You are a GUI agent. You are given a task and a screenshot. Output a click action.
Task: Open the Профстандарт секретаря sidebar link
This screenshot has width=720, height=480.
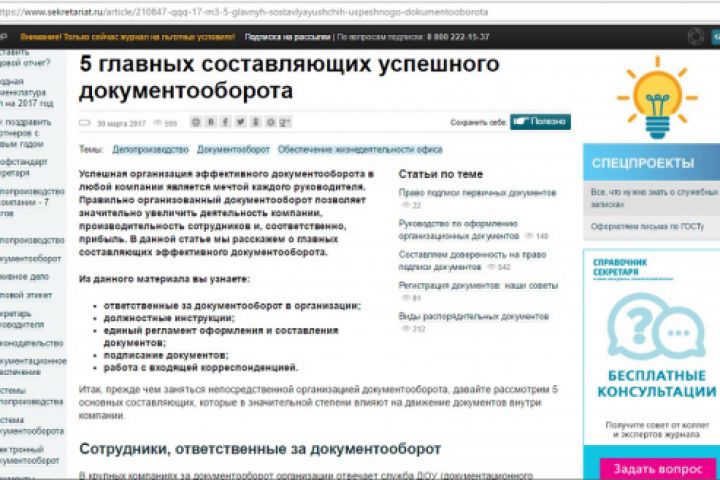click(x=23, y=167)
